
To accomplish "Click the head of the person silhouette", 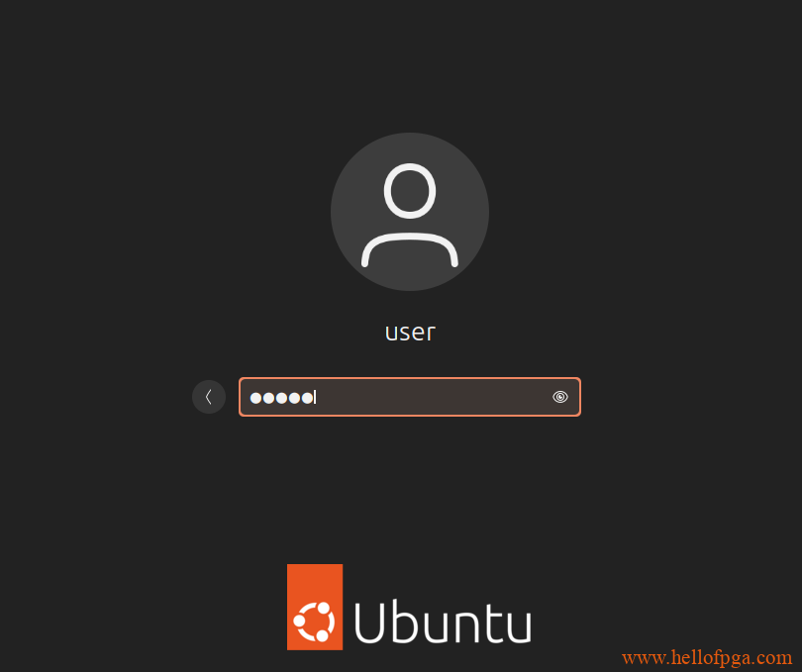I will (x=410, y=191).
